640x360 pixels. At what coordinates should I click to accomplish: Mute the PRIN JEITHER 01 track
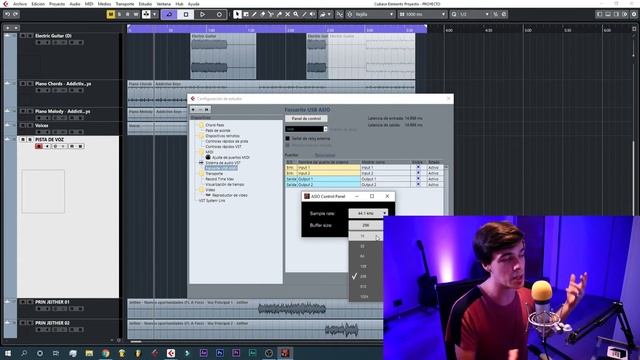click(x=23, y=302)
